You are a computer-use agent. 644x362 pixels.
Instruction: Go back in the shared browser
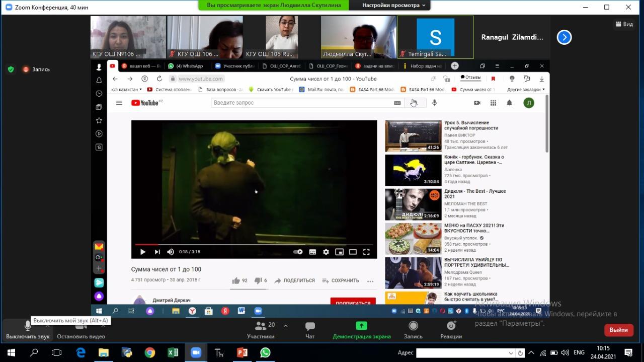click(115, 79)
